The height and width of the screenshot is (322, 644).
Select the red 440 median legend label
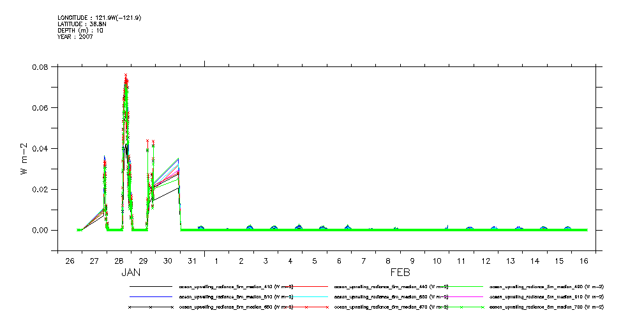tap(391, 287)
